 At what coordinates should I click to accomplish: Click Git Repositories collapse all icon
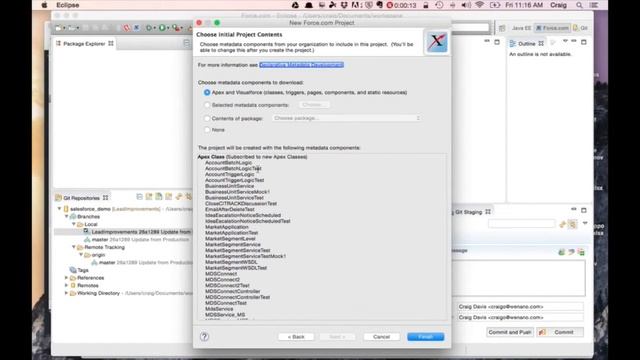pyautogui.click(x=139, y=197)
